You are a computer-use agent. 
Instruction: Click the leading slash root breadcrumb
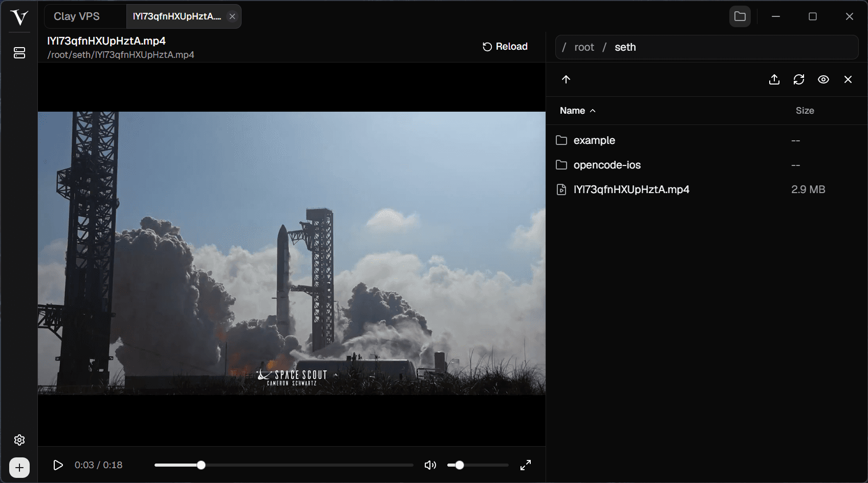coord(564,47)
